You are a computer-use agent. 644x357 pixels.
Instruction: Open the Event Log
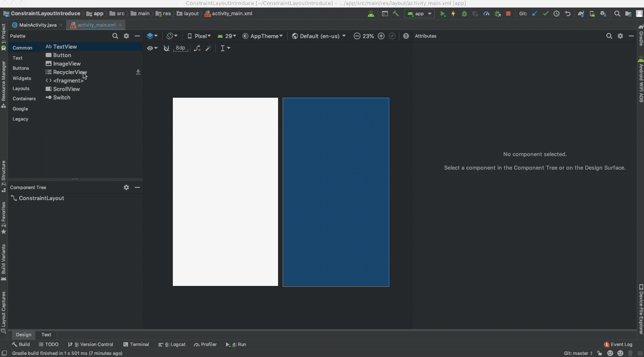click(618, 344)
